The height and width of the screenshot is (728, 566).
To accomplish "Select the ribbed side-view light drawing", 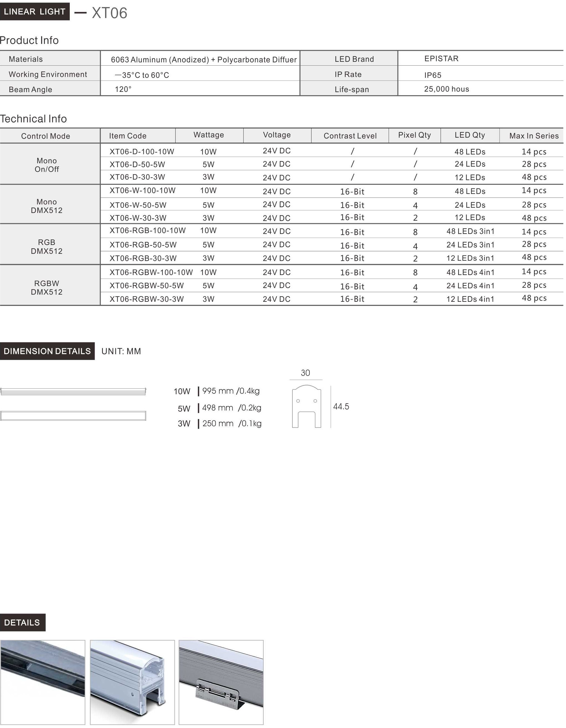I will point(73,392).
